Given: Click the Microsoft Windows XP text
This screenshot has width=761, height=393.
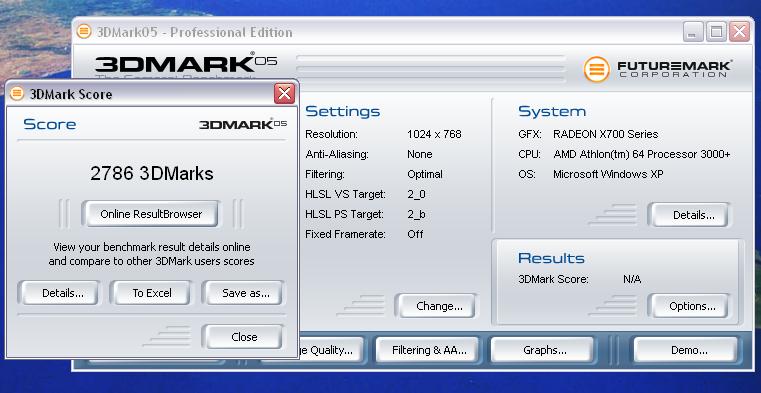Looking at the screenshot, I should coord(608,174).
